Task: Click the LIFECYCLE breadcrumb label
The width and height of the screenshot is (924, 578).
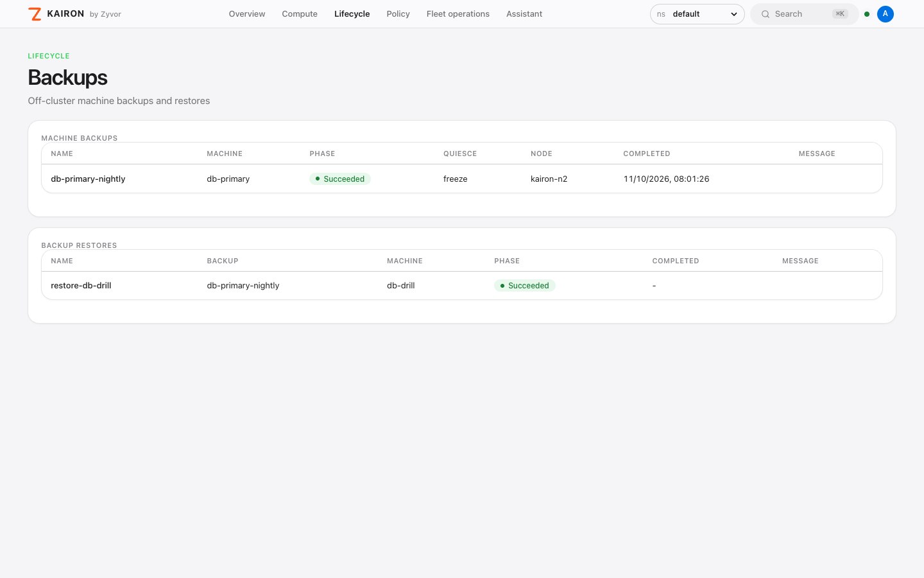Action: pyautogui.click(x=49, y=56)
